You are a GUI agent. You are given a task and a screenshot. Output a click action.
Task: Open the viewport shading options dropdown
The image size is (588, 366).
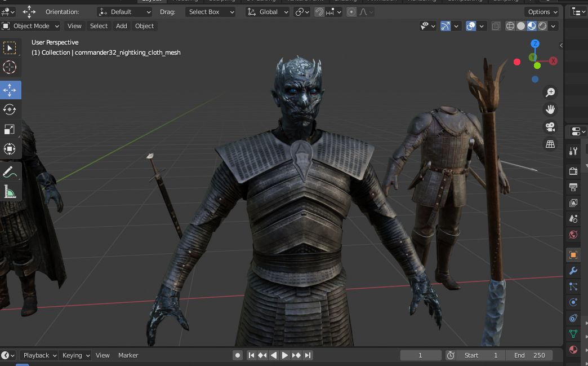553,26
